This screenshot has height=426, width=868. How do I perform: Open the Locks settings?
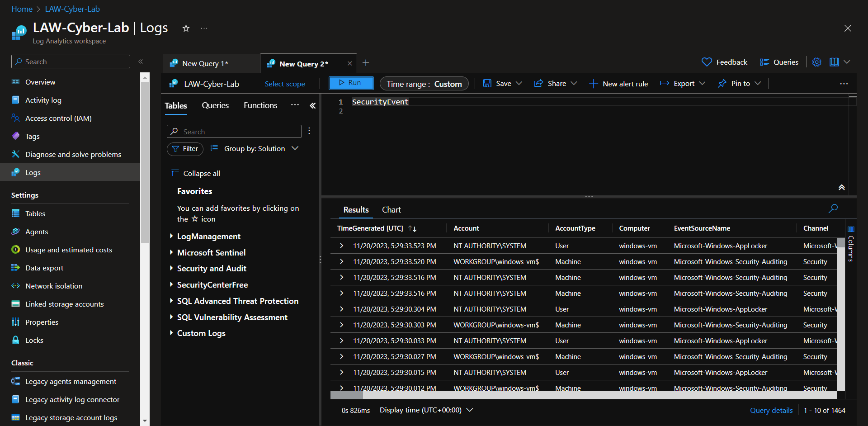pyautogui.click(x=34, y=340)
